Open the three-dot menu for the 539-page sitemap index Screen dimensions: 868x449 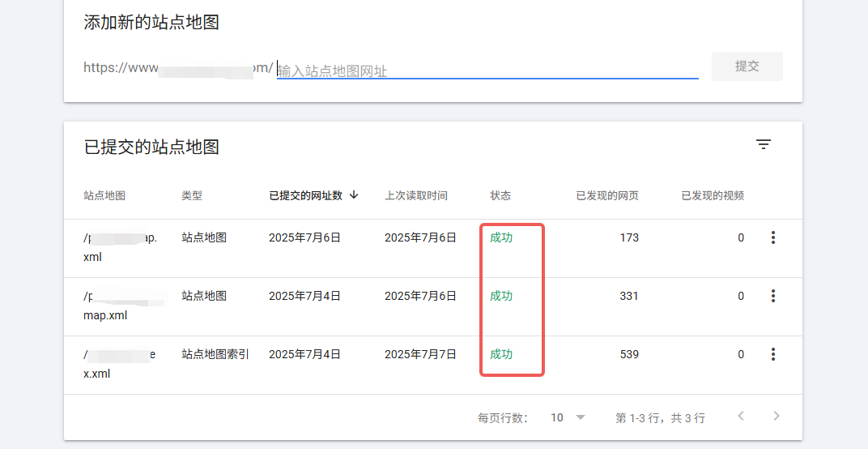772,354
